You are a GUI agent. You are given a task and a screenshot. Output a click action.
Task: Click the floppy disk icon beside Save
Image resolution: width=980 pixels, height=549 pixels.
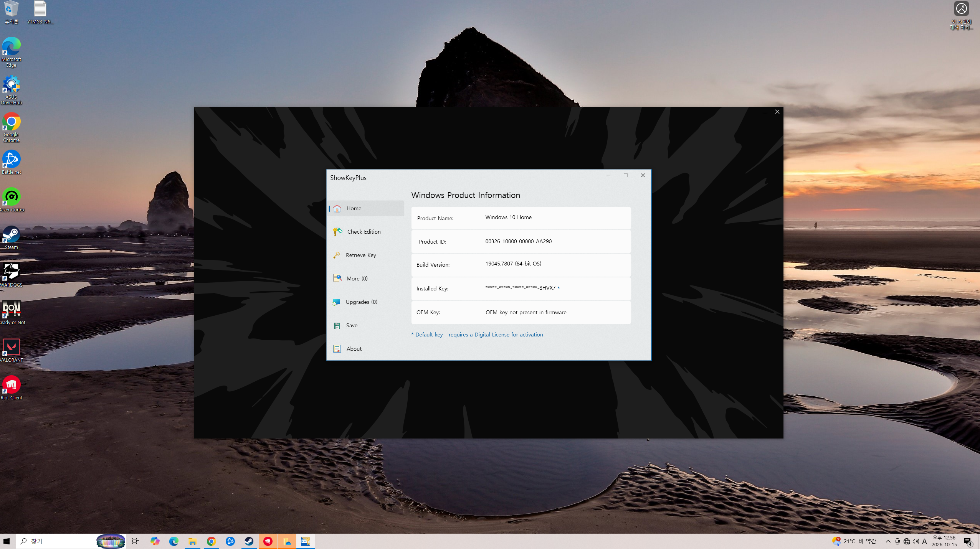(337, 325)
